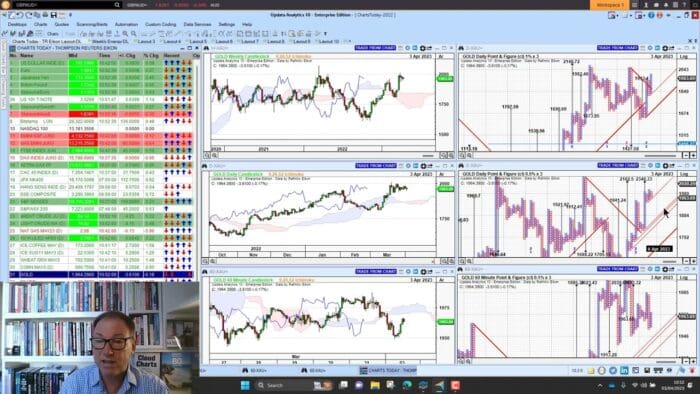Click the orange Workspace 1 button
The height and width of the screenshot is (394, 700).
(609, 5)
